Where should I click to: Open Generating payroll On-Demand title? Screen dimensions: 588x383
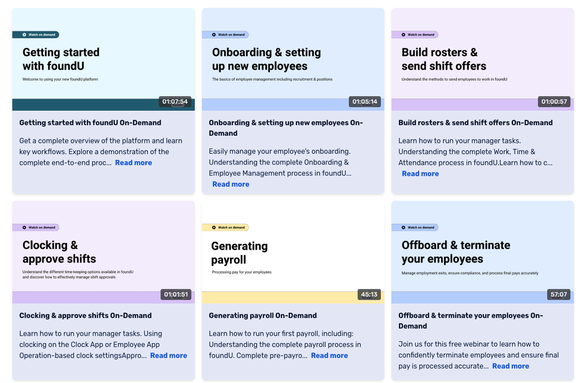[x=262, y=315]
